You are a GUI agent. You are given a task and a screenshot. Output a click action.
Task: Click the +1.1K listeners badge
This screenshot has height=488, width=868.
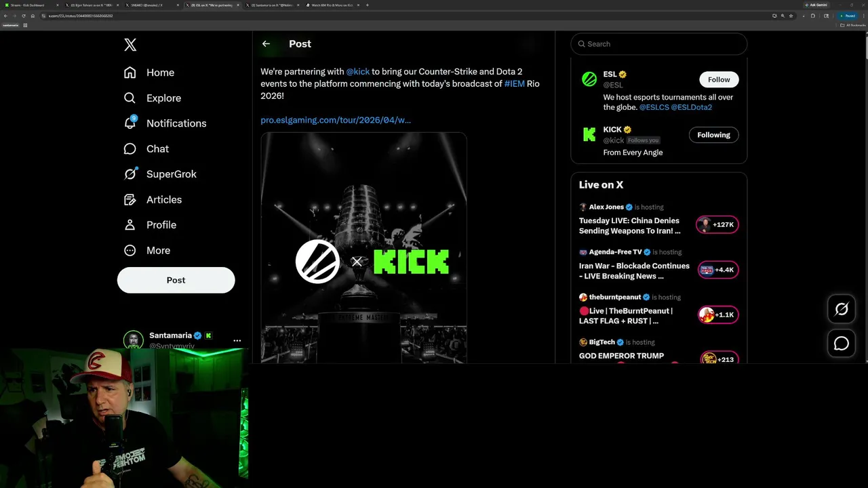pos(717,314)
